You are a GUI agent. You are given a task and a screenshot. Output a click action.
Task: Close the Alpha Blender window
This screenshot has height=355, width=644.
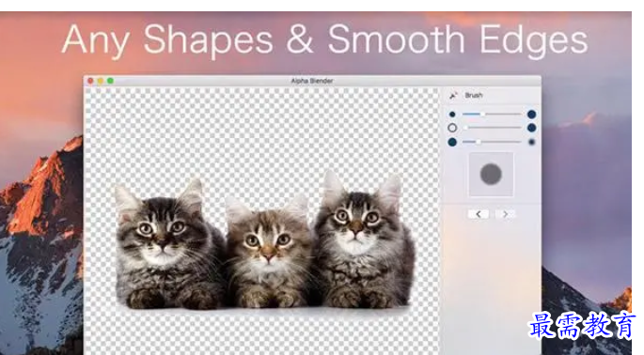90,81
